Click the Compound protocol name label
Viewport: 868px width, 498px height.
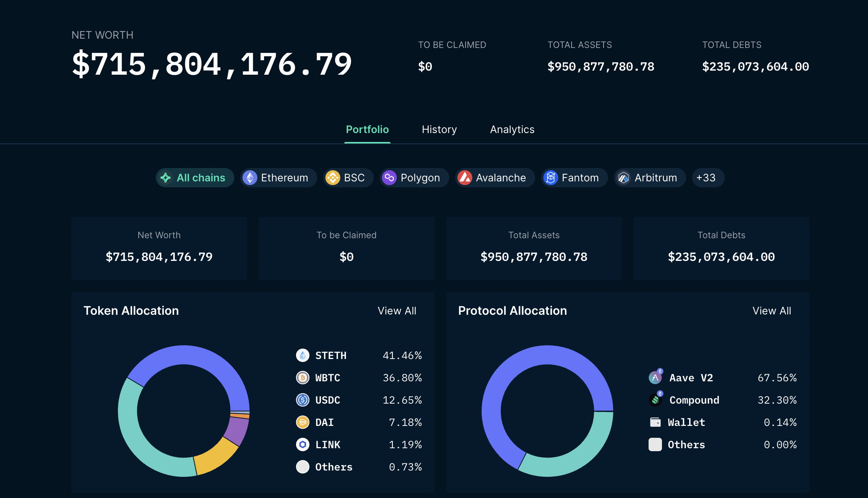pyautogui.click(x=694, y=400)
